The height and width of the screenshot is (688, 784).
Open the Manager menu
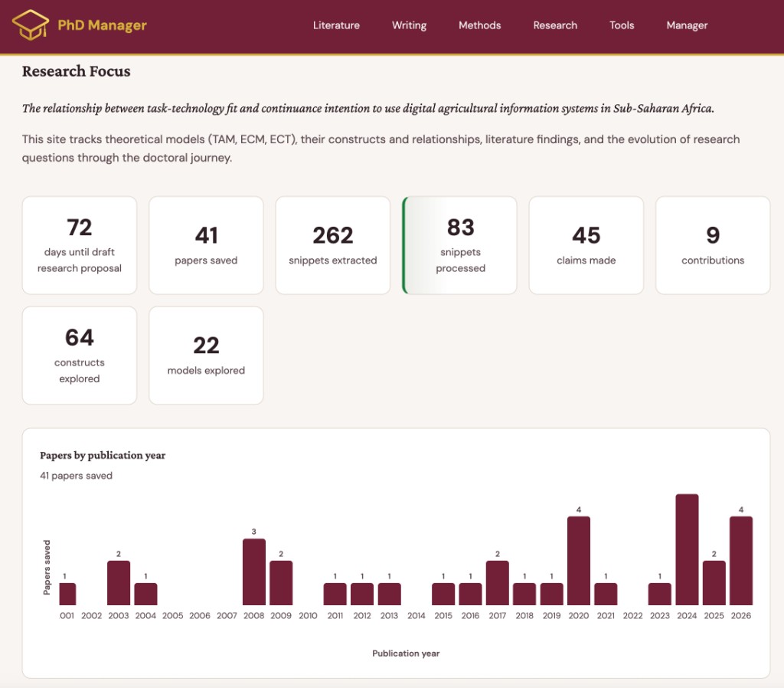pyautogui.click(x=687, y=25)
